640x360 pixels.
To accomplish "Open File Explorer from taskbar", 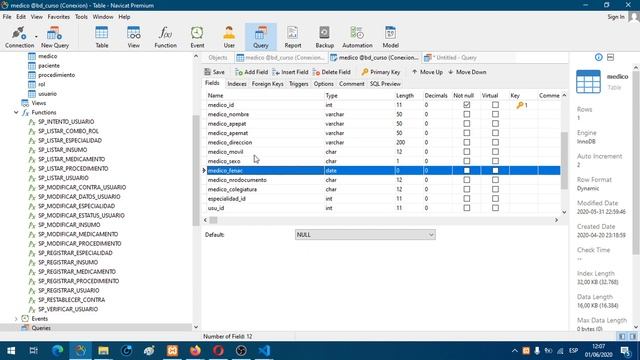I will (103, 351).
